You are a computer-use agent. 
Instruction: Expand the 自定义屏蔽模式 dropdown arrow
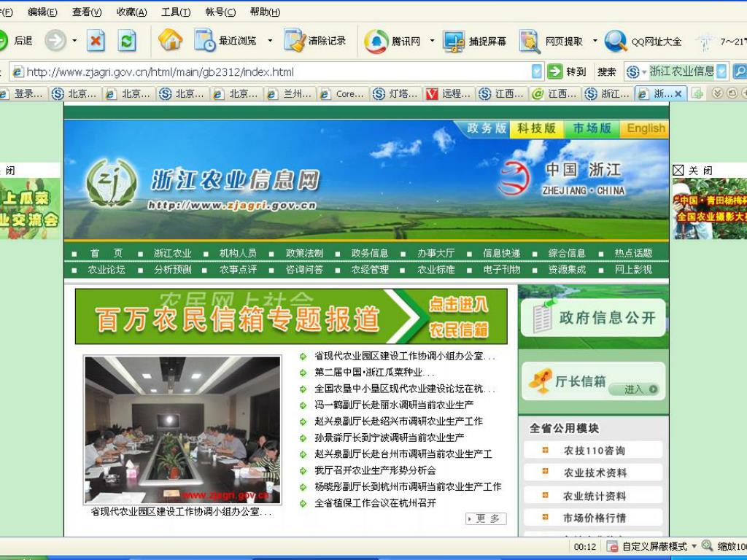click(x=694, y=546)
